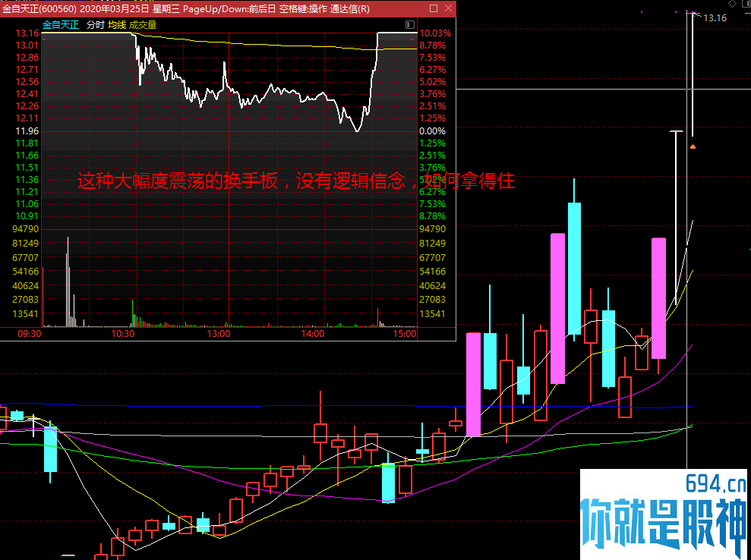Screen dimensions: 751x560
Task: Click the 11.96 previous close price label
Action: [27, 131]
